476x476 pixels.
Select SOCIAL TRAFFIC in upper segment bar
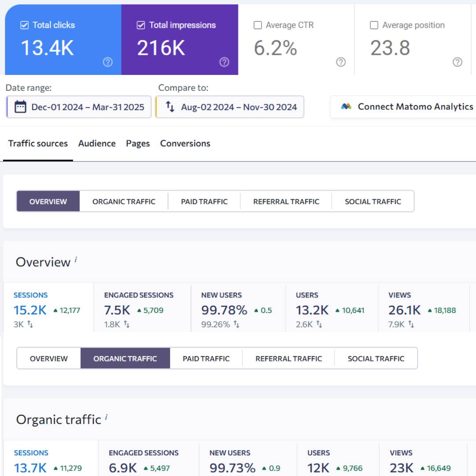tap(373, 201)
